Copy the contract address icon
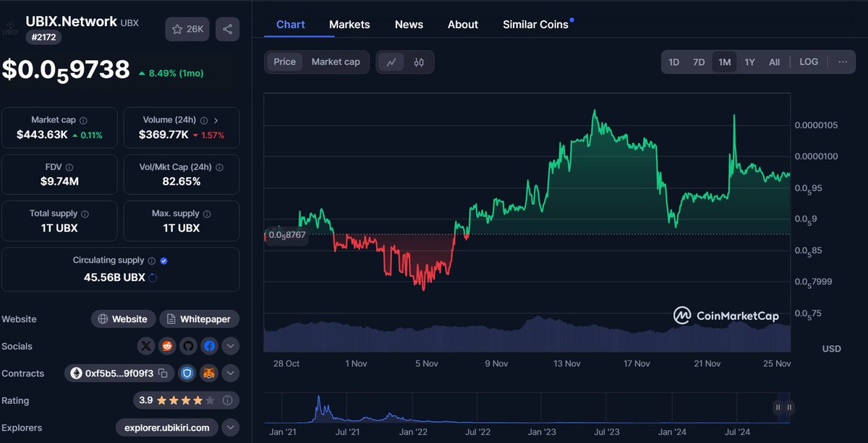 (x=163, y=374)
